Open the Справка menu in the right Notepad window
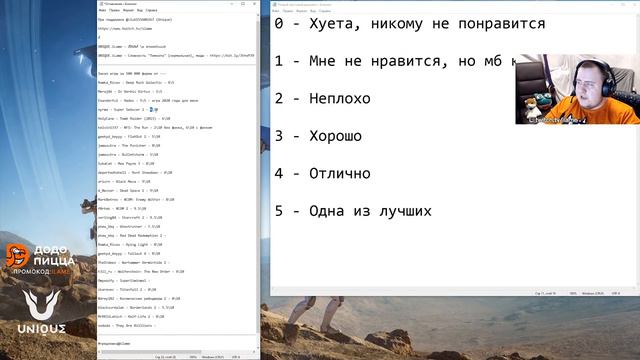Viewport: 640px width, 360px height. [x=325, y=11]
